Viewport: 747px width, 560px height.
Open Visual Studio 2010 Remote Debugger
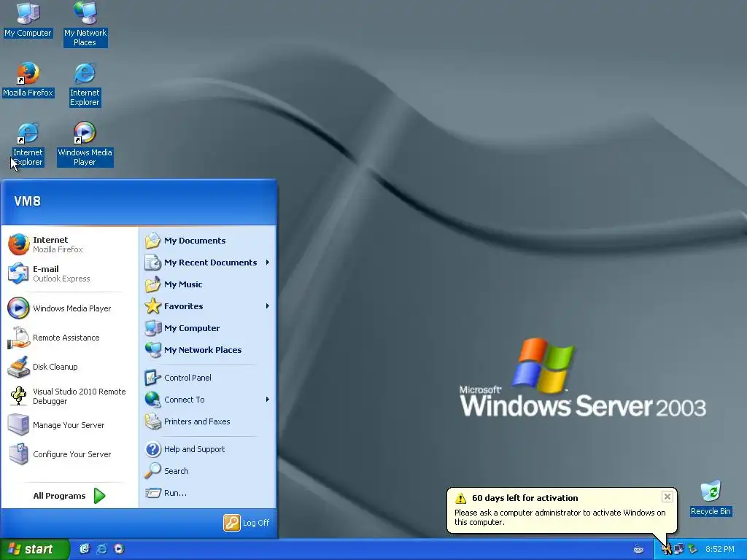pyautogui.click(x=69, y=396)
